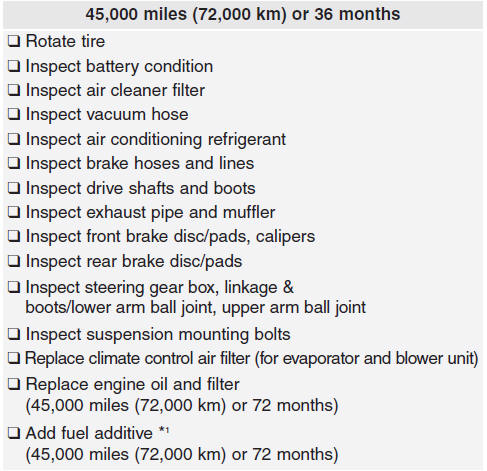Check the Inspect vacuum hose box
This screenshot has width=487, height=471.
[x=14, y=115]
